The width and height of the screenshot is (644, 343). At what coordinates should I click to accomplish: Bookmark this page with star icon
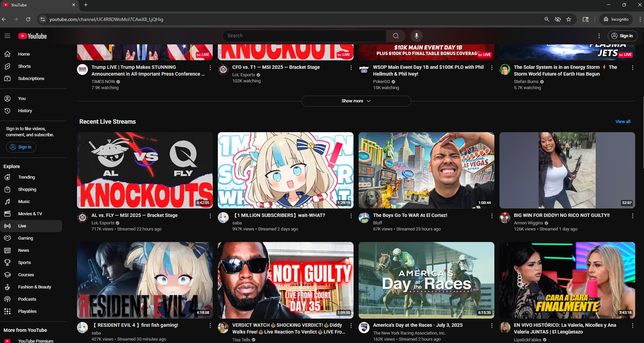[x=569, y=19]
